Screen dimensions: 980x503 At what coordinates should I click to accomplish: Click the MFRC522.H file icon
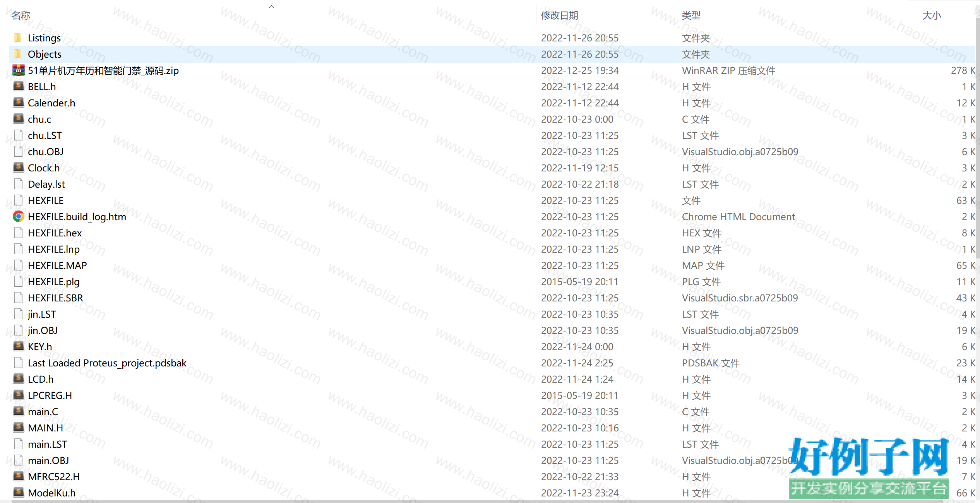[x=18, y=476]
